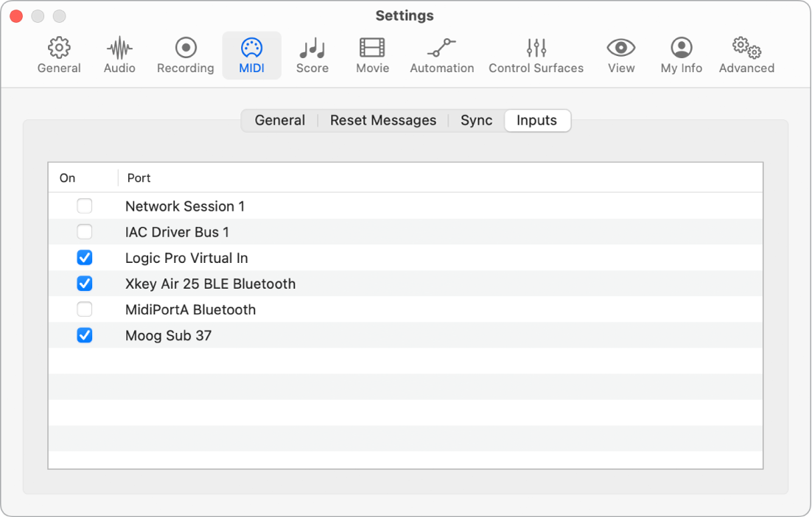
Task: Click the MIDI settings icon
Action: (x=251, y=54)
